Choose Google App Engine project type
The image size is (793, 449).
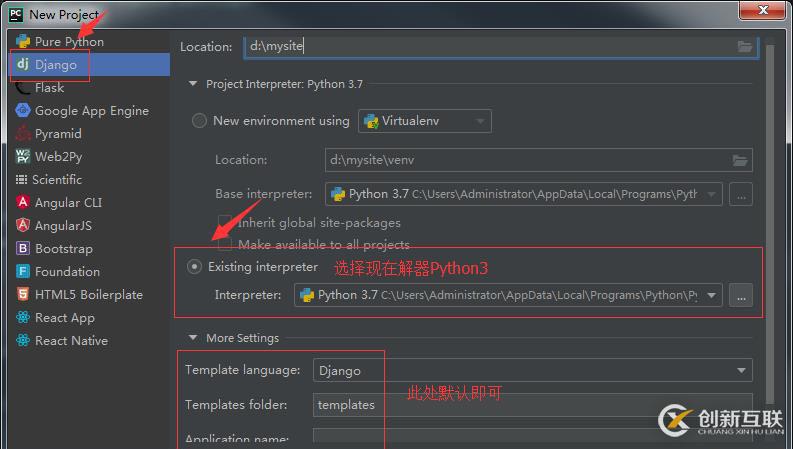click(90, 111)
